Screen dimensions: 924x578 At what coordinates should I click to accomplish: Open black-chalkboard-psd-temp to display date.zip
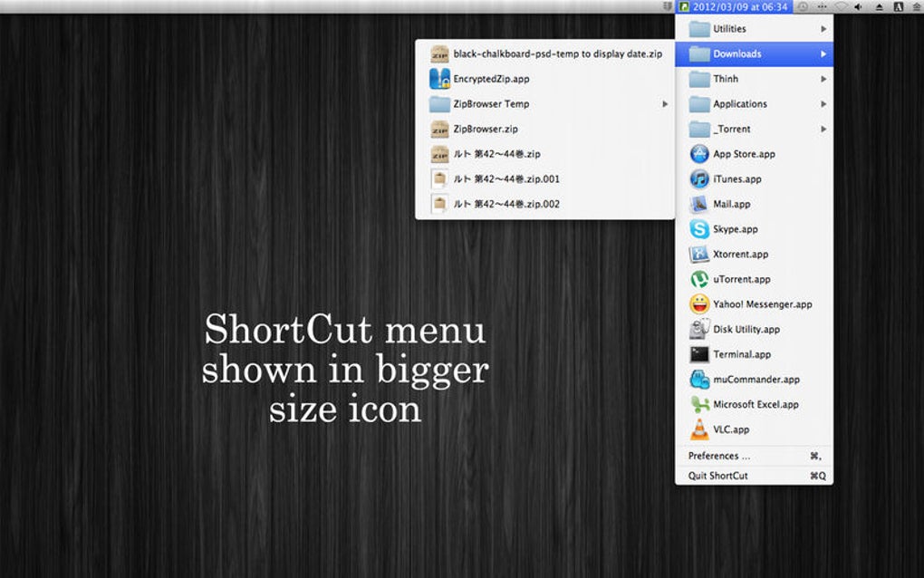tap(544, 53)
